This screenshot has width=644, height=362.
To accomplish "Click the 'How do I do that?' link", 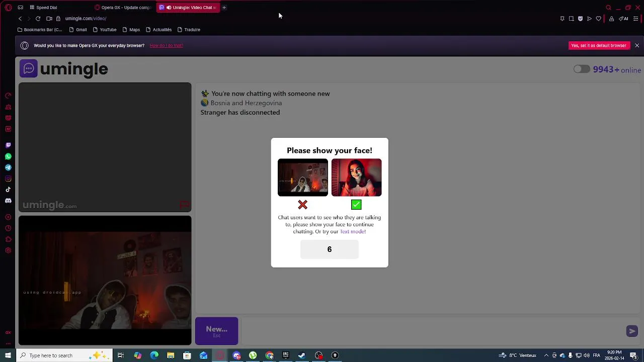I will click(166, 45).
